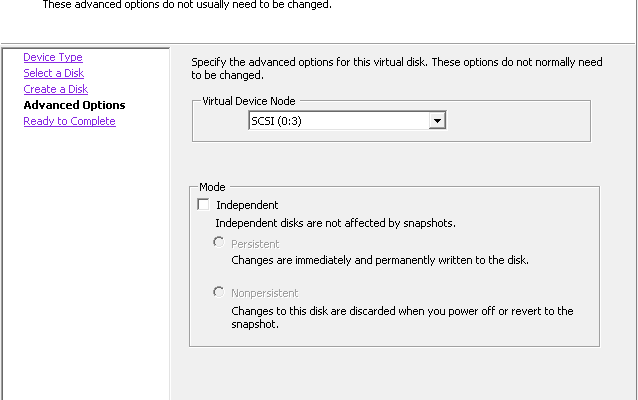The image size is (638, 400).
Task: Click the Mode group box title
Action: pos(212,187)
